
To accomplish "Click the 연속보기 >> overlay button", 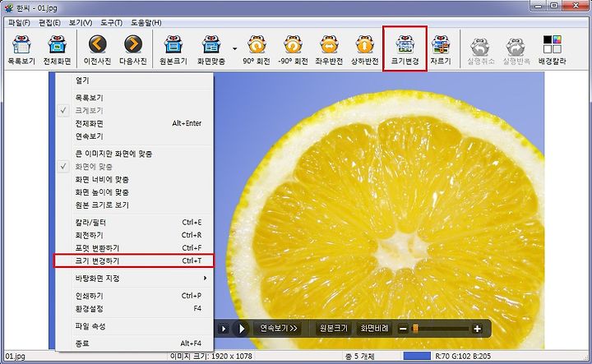I will click(279, 329).
